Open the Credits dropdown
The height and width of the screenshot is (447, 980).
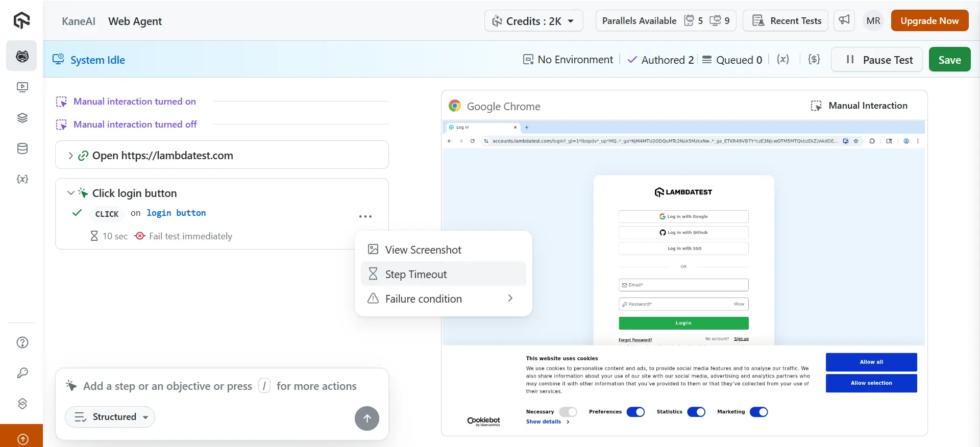[533, 21]
